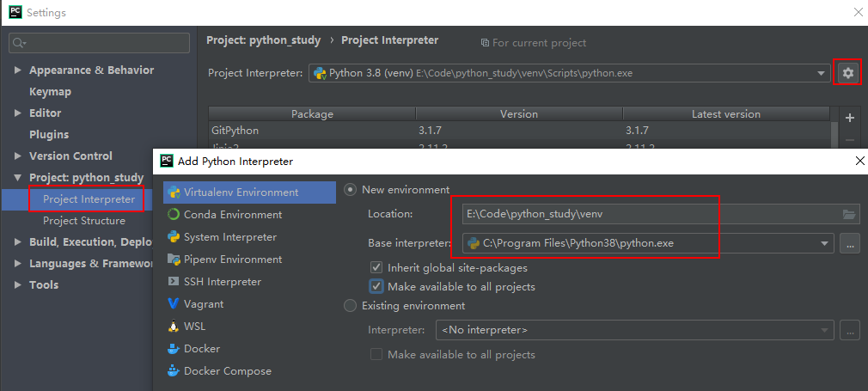Click the folder browse icon in Location field
This screenshot has width=868, height=391.
pos(848,214)
